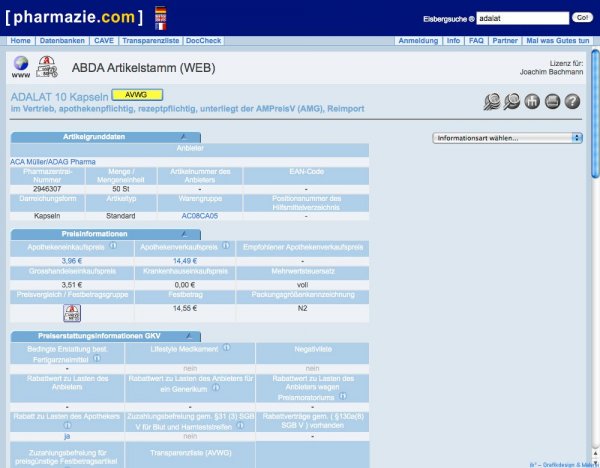Open the WWW globe icon
600x468 pixels.
click(x=21, y=67)
